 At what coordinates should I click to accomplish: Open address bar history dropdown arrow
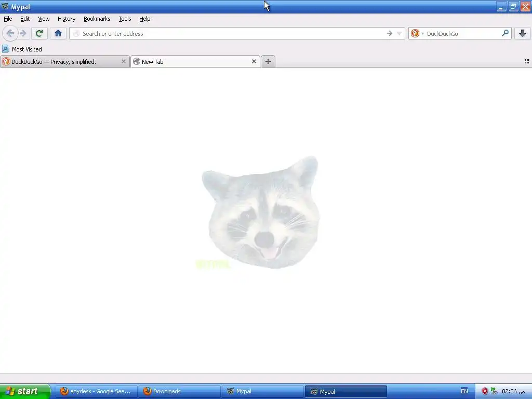coord(400,33)
